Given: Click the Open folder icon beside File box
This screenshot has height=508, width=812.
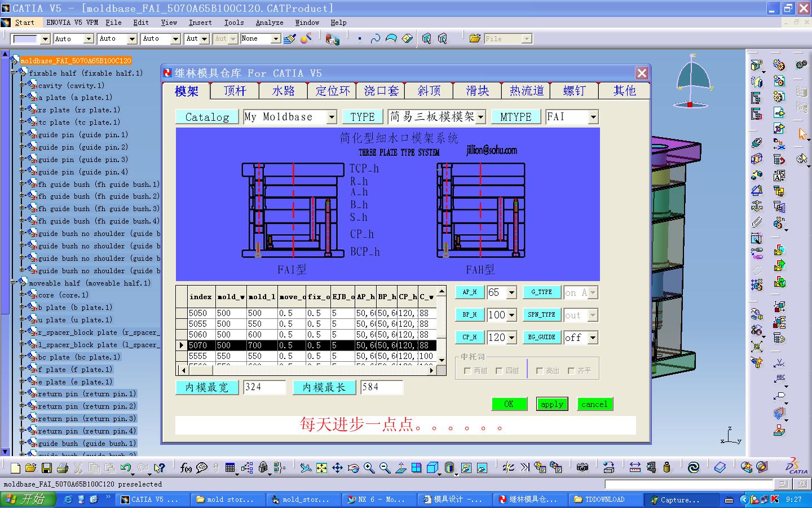Looking at the screenshot, I should click(475, 38).
